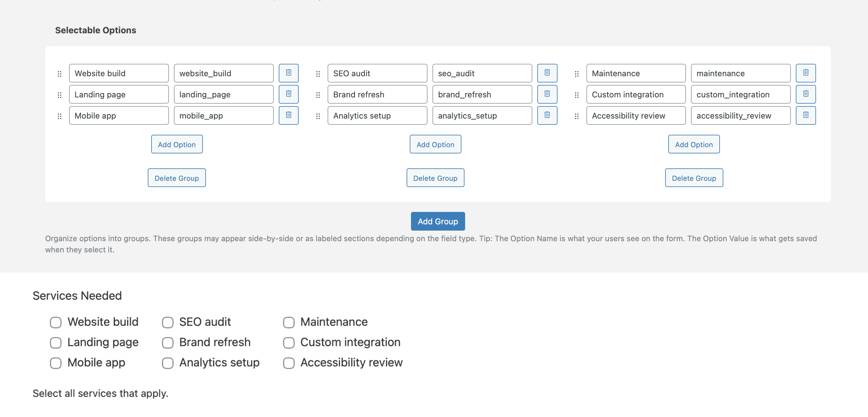Image resolution: width=868 pixels, height=417 pixels.
Task: Click the "Add Group" button
Action: tap(438, 221)
